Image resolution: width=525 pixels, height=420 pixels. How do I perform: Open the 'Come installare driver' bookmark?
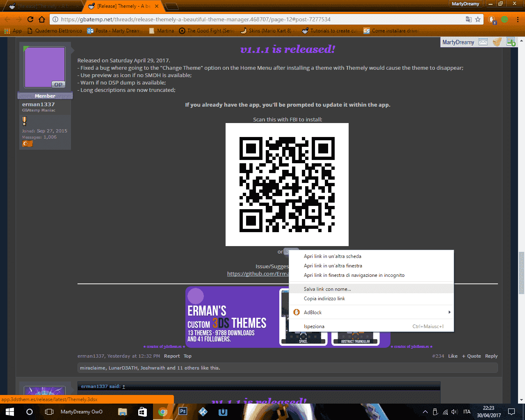click(391, 31)
